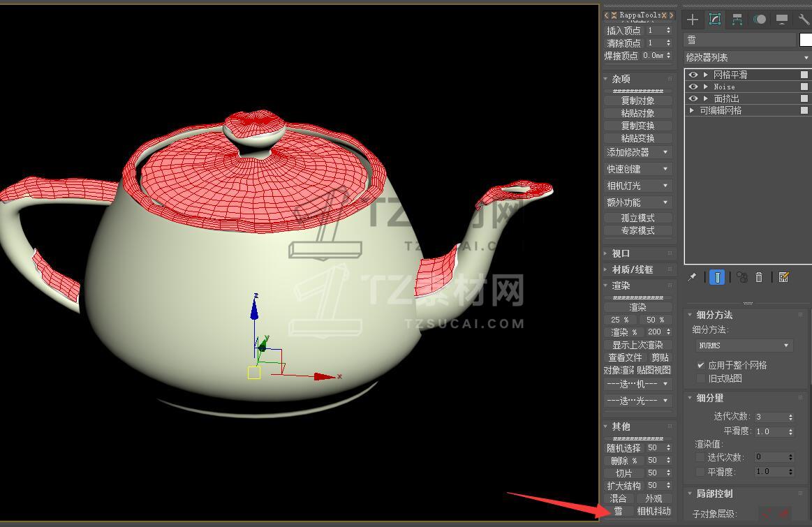Expand the 网格平滑 modifier arrow
Image resolution: width=812 pixels, height=527 pixels.
[705, 75]
